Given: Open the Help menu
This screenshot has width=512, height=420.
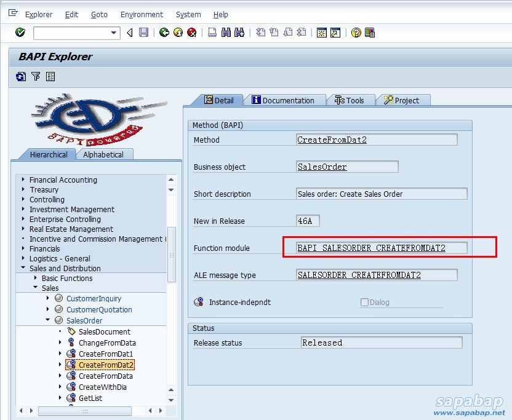Looking at the screenshot, I should 221,15.
